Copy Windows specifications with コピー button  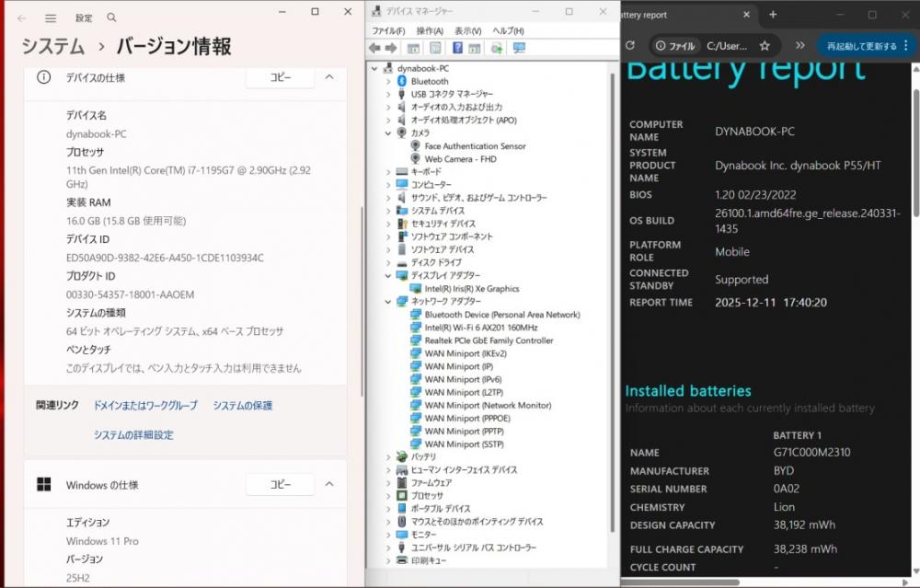click(280, 484)
